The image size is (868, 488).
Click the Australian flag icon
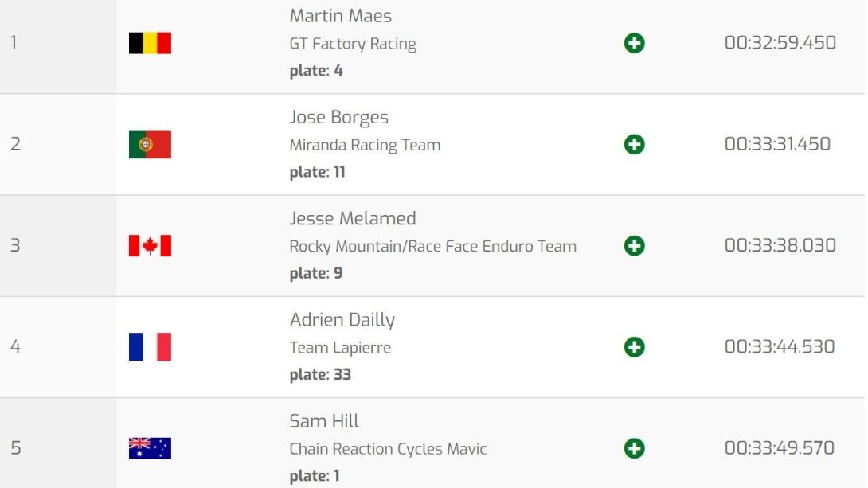coord(150,448)
